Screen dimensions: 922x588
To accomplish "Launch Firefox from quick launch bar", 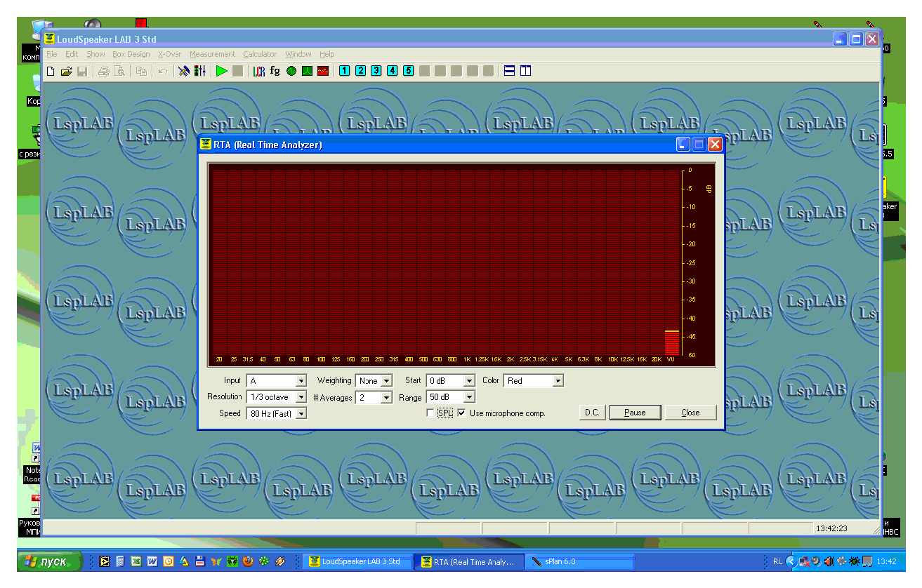I will click(248, 561).
